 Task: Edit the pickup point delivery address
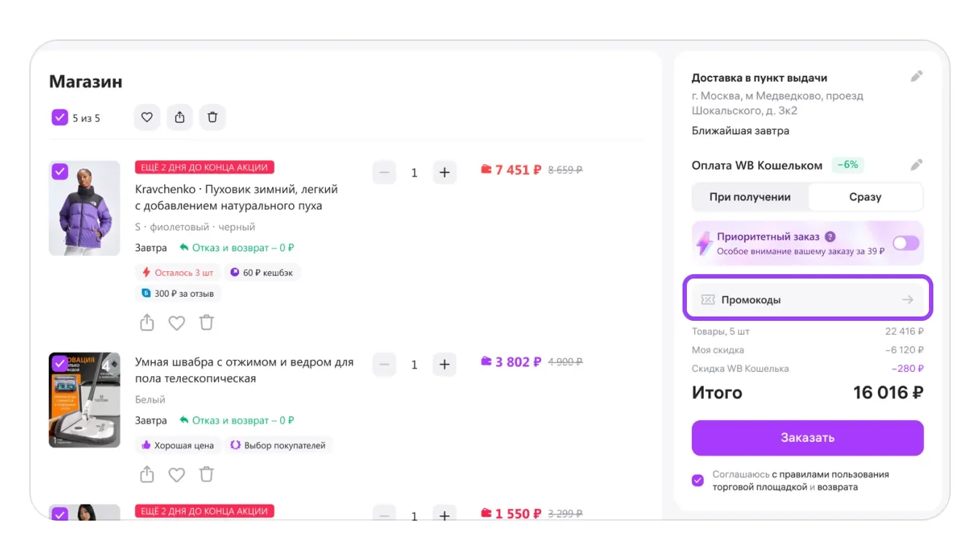point(917,77)
